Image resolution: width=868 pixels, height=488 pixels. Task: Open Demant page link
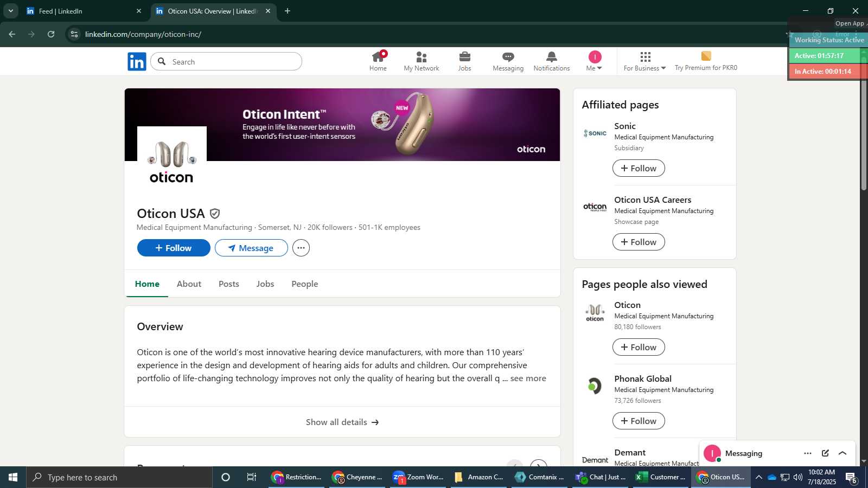click(630, 452)
